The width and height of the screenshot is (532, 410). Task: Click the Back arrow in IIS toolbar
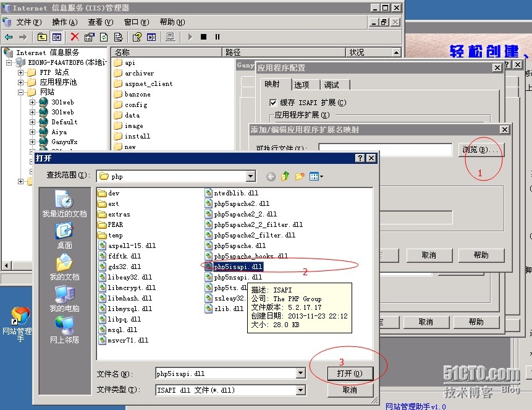(x=9, y=36)
